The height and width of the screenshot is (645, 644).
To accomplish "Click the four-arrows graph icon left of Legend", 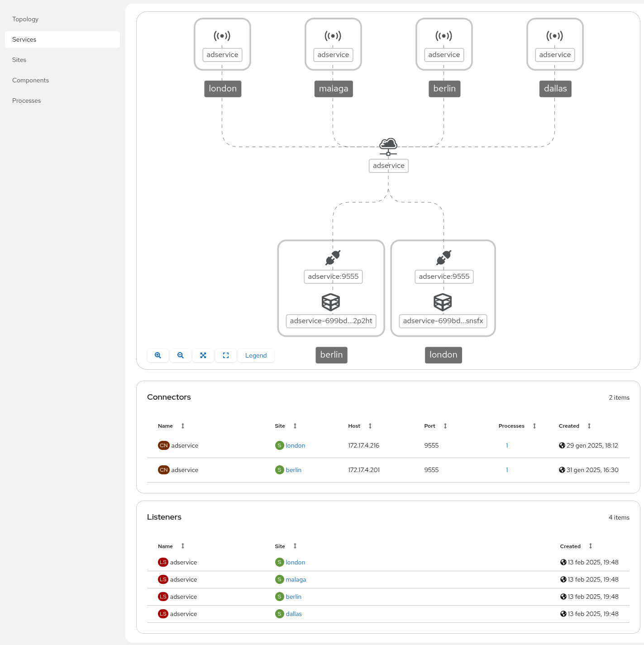I will coord(203,355).
